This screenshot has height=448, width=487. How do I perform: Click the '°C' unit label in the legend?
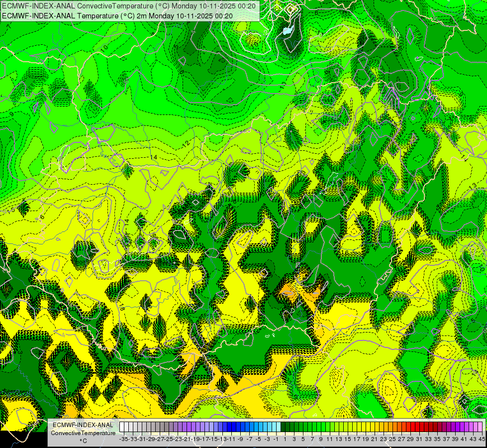[83, 441]
